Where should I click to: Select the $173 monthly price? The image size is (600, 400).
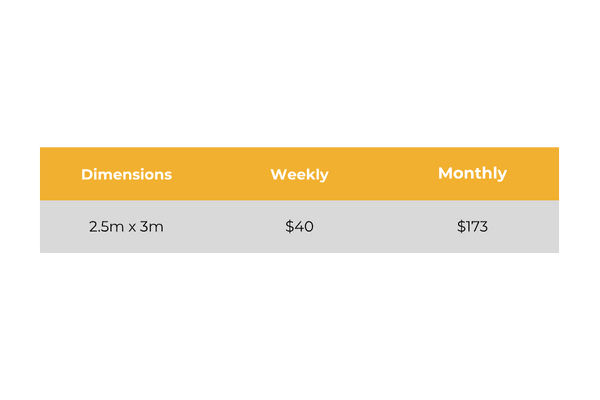472,227
